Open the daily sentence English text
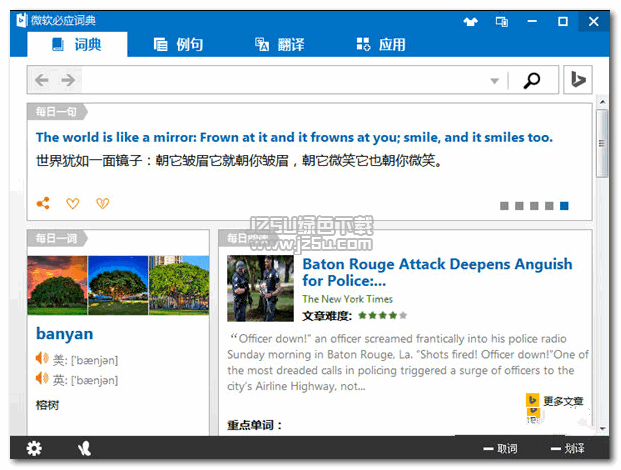The width and height of the screenshot is (621, 470). (x=294, y=137)
